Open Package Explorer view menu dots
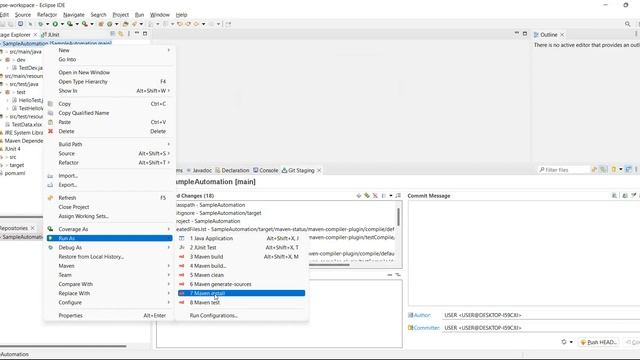Screen dimensions: 640x360 click(129, 34)
